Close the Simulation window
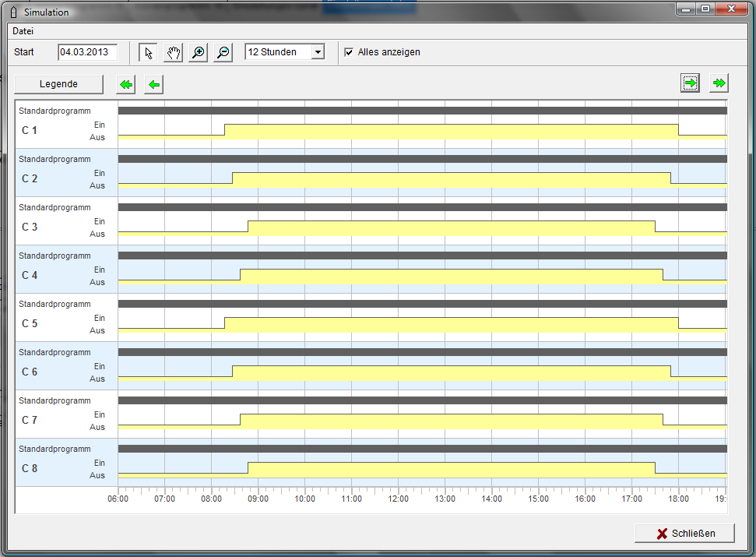756x557 pixels. tap(731, 9)
